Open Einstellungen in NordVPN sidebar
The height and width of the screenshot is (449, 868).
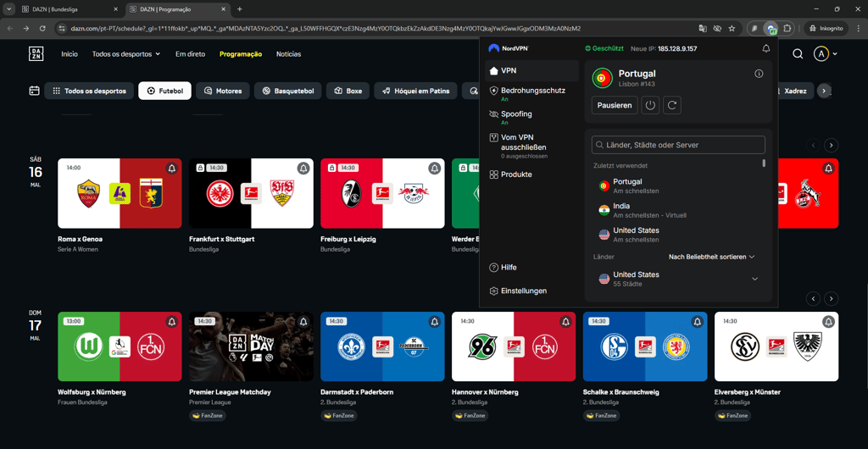519,291
